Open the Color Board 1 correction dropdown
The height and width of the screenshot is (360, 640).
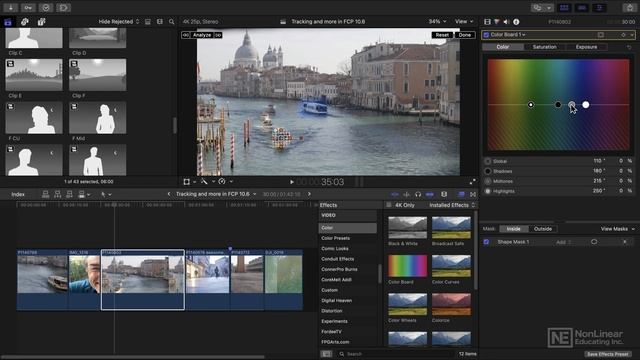pos(508,35)
